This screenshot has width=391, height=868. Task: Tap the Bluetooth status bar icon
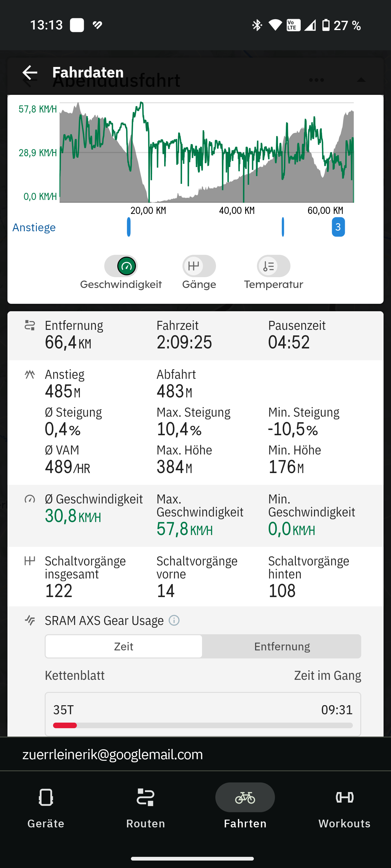[x=257, y=25]
